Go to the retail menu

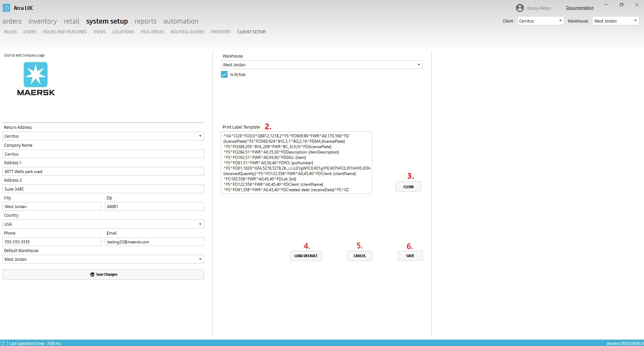[x=72, y=21]
